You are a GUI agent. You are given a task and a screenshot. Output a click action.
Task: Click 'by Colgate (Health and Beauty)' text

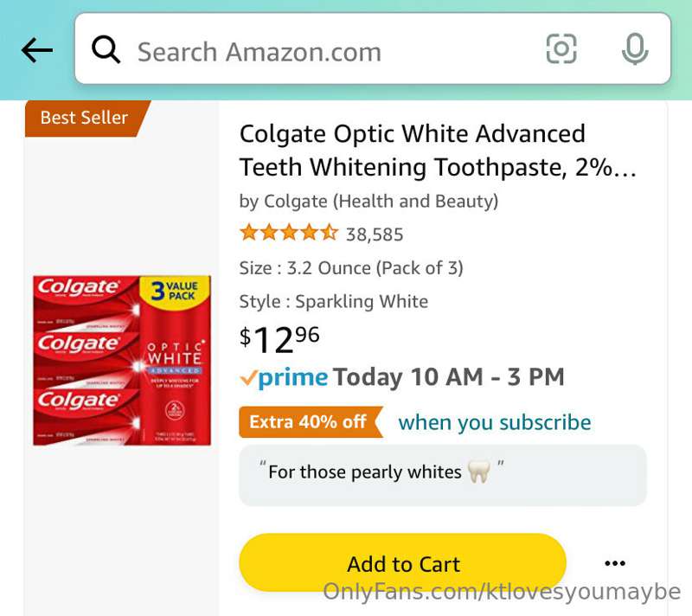click(368, 202)
